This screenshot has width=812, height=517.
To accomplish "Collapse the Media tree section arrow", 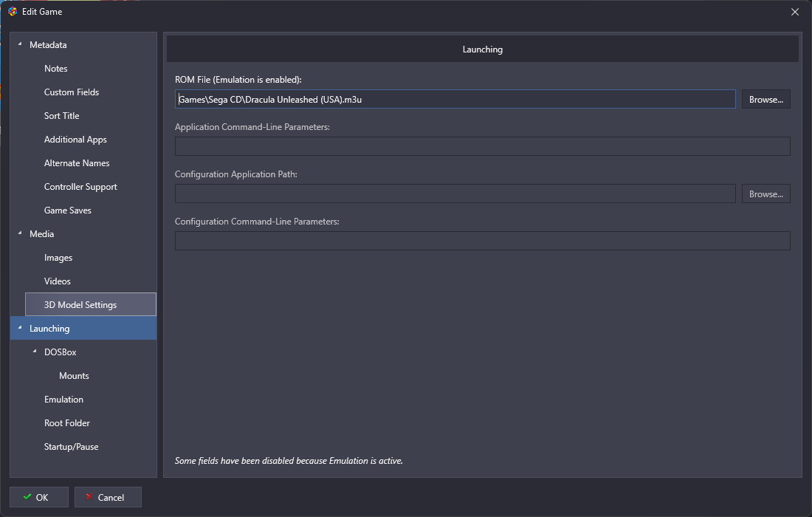I will point(20,233).
